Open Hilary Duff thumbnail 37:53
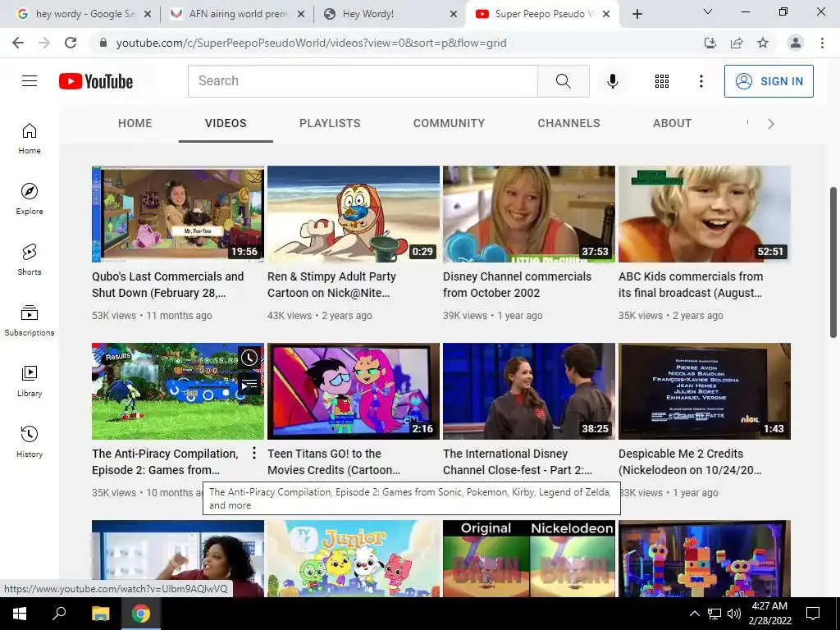This screenshot has width=840, height=630. coord(529,214)
